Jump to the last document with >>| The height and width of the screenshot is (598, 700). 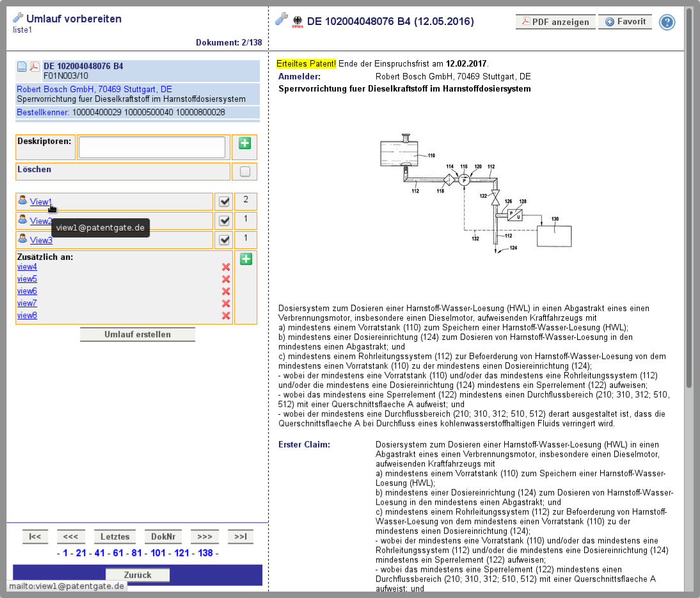241,537
